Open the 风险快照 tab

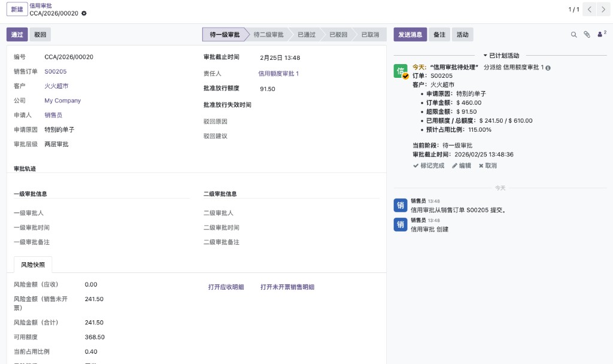click(33, 265)
